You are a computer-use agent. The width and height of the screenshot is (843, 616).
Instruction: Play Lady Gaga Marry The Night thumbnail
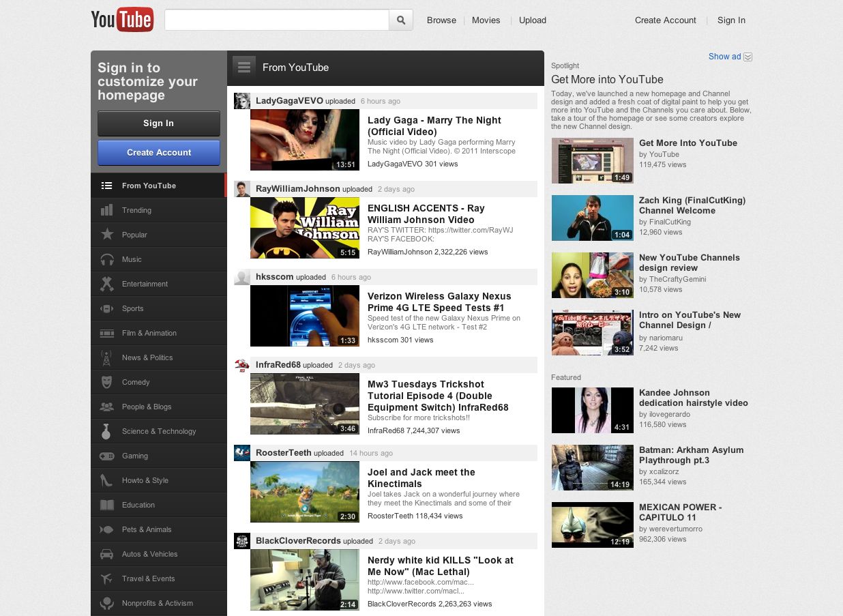[x=305, y=140]
